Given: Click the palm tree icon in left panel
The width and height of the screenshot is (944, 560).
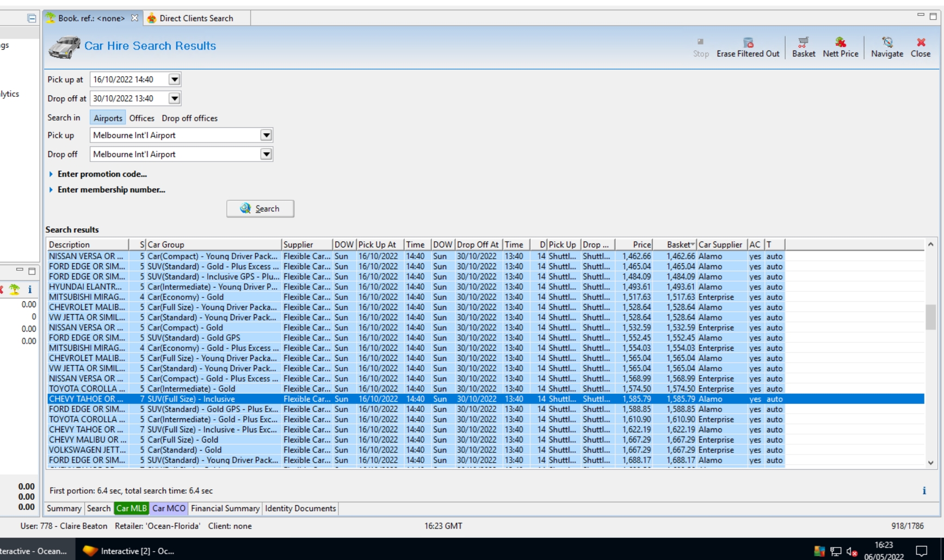Looking at the screenshot, I should [x=15, y=289].
